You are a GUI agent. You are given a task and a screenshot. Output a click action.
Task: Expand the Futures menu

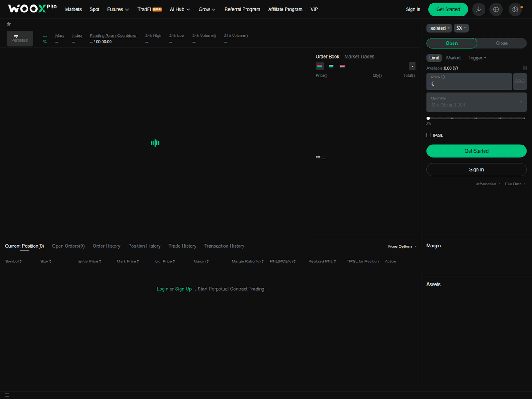(x=118, y=9)
